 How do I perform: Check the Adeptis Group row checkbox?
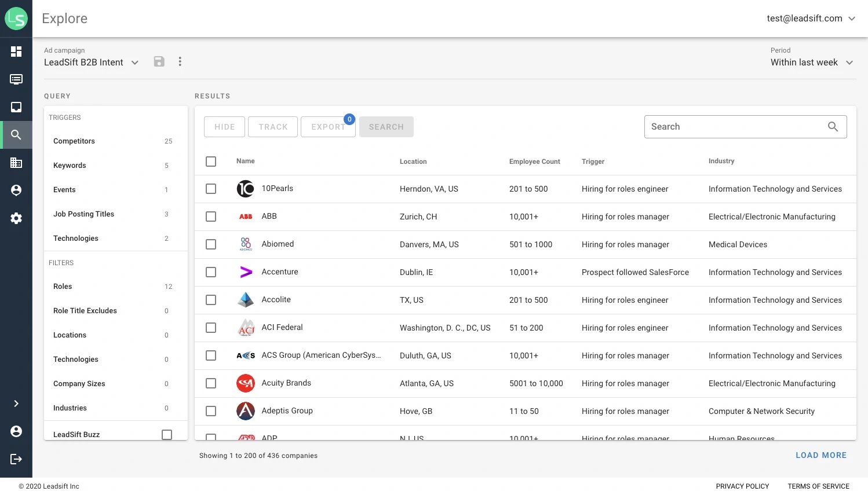point(211,411)
